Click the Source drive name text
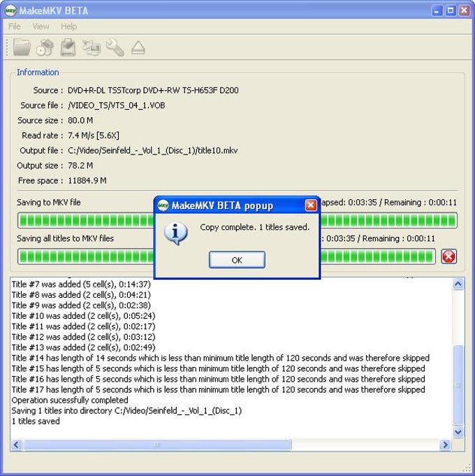The image size is (475, 476). tap(153, 90)
